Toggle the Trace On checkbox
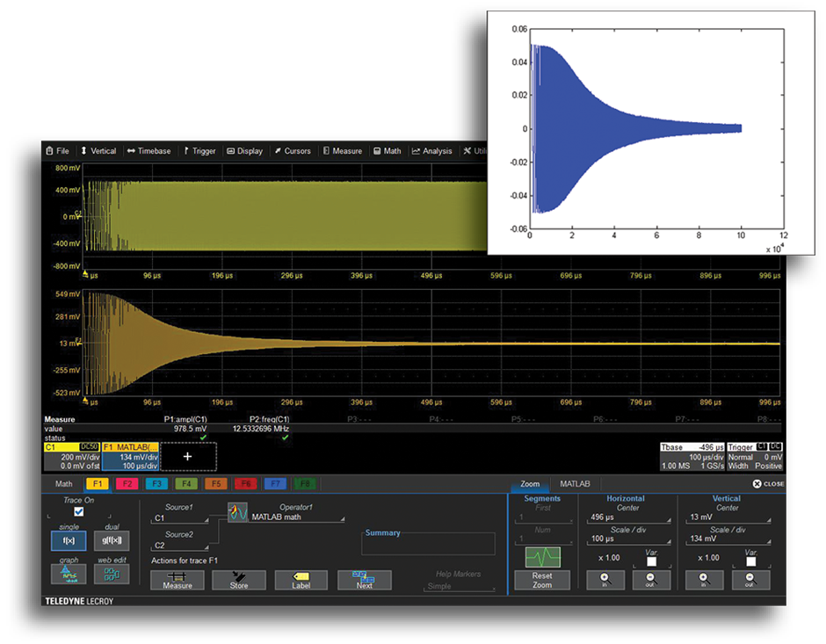This screenshot has height=644, width=826. (78, 511)
